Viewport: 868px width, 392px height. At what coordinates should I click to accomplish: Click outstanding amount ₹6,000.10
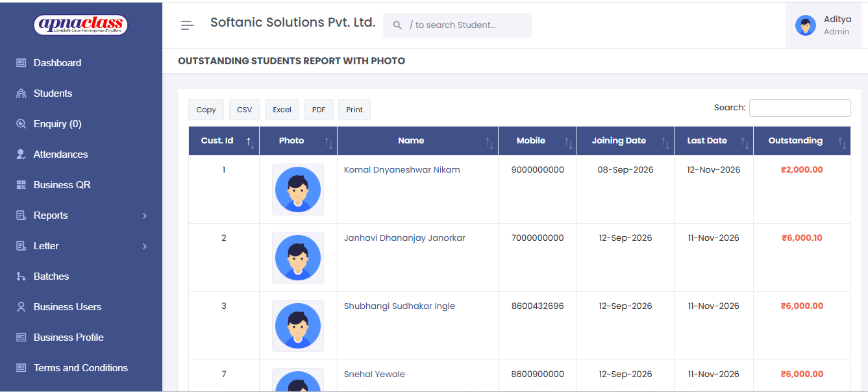(802, 238)
